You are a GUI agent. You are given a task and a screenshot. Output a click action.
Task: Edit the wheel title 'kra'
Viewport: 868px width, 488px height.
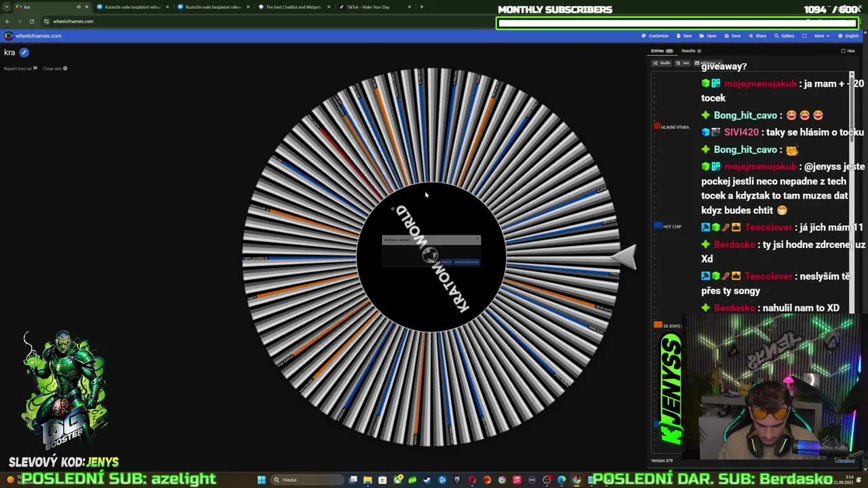pyautogui.click(x=24, y=52)
